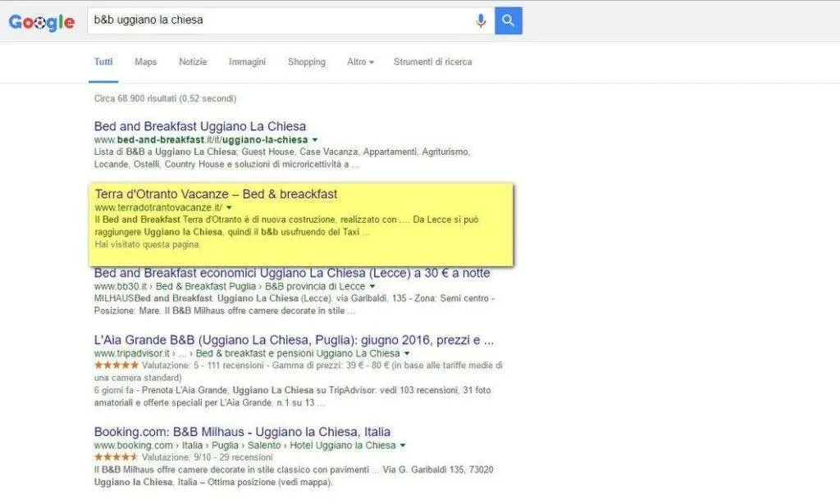Click the blue search magnifier button

pos(508,20)
